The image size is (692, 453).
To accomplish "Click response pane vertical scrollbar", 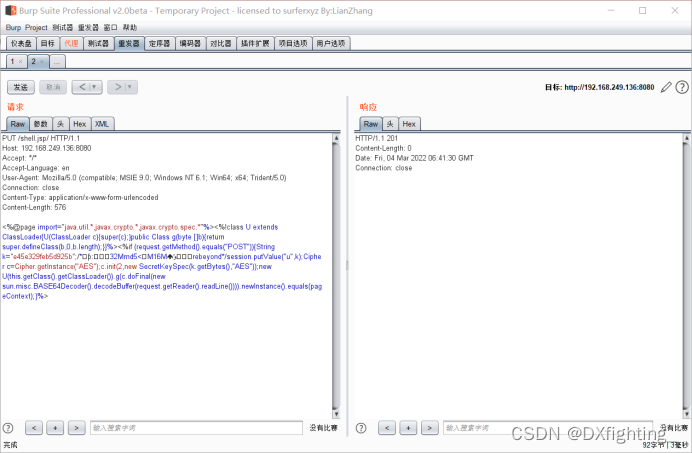I will [x=686, y=276].
